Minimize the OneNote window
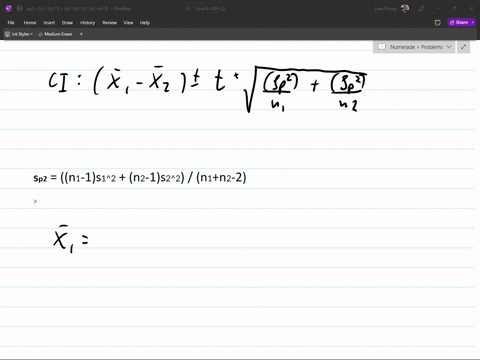This screenshot has height=360, width=480. click(x=438, y=8)
